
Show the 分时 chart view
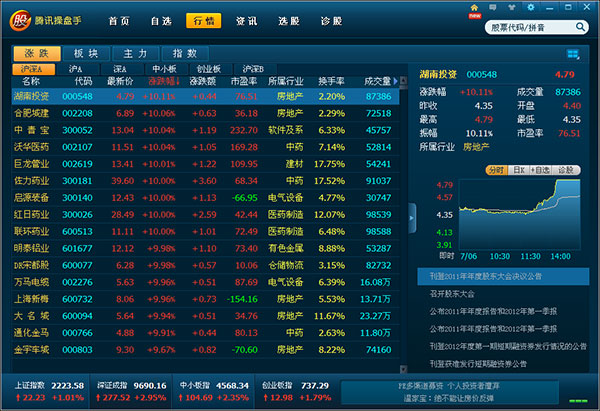496,170
